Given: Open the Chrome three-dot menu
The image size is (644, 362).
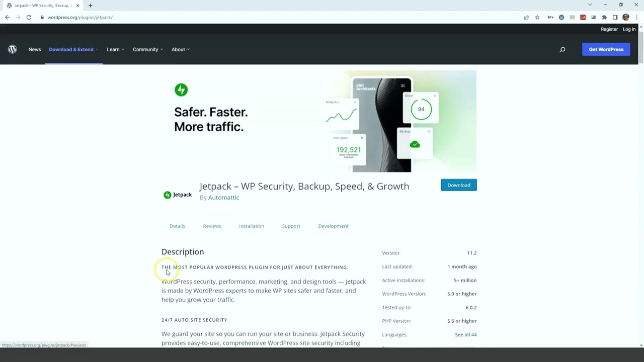Looking at the screenshot, I should click(636, 17).
